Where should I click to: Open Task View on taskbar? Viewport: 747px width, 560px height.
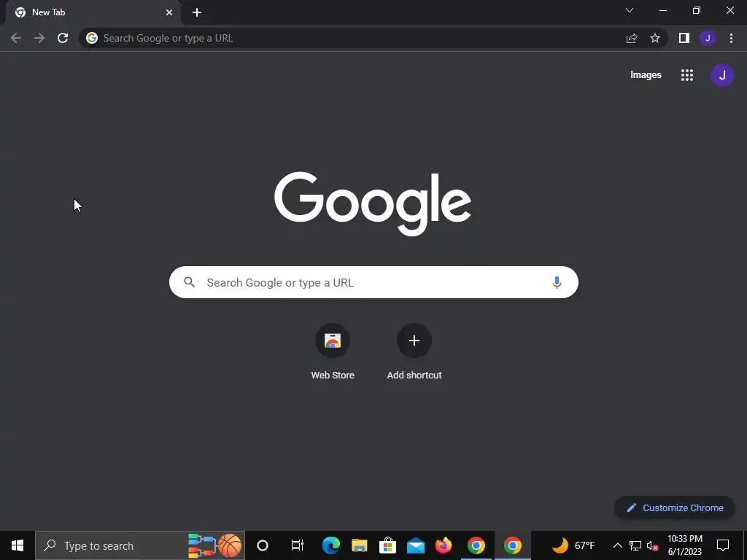click(298, 545)
